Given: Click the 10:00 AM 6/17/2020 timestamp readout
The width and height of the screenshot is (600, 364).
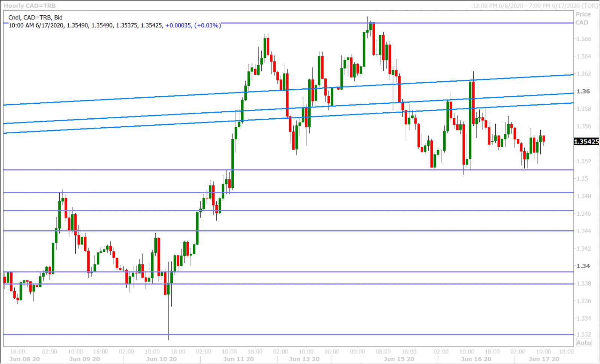Looking at the screenshot, I should [36, 25].
